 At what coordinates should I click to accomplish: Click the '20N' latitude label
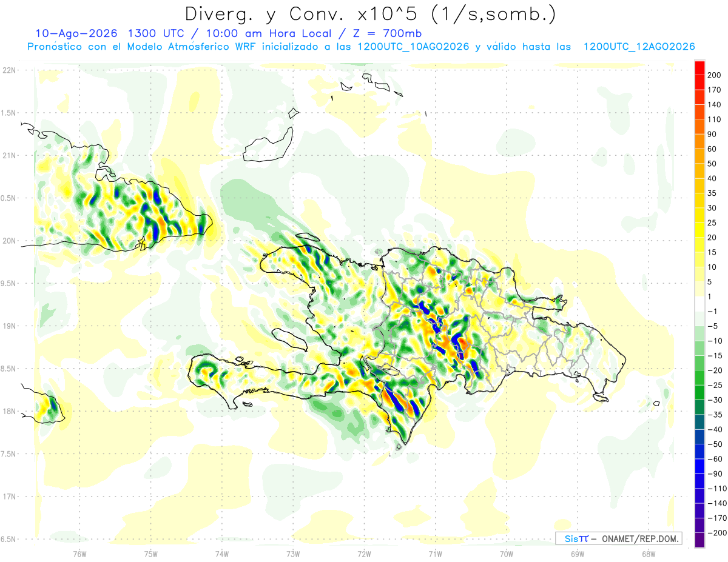tap(9, 241)
